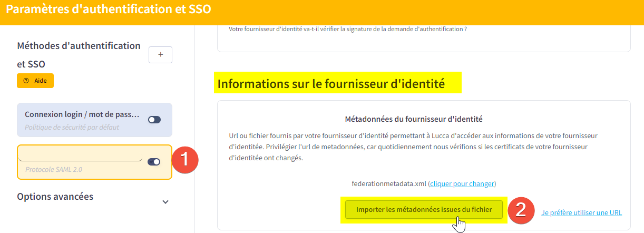Toggle the Protocole SAML 2.0 switch
Viewport: 644px width, 233px height.
154,162
